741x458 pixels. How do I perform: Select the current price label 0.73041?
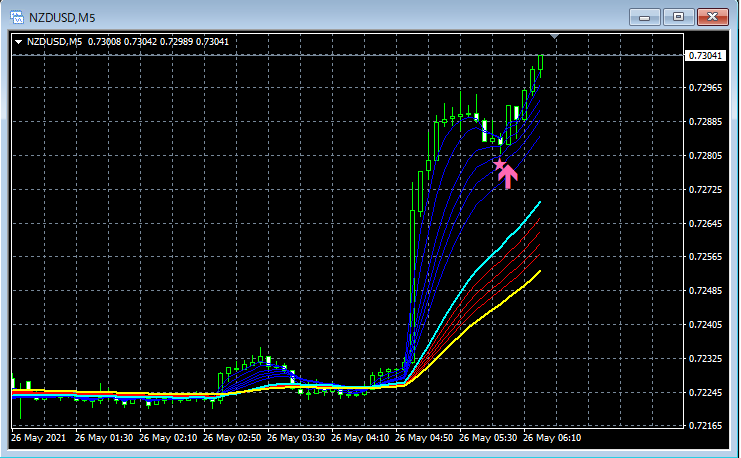tap(705, 56)
